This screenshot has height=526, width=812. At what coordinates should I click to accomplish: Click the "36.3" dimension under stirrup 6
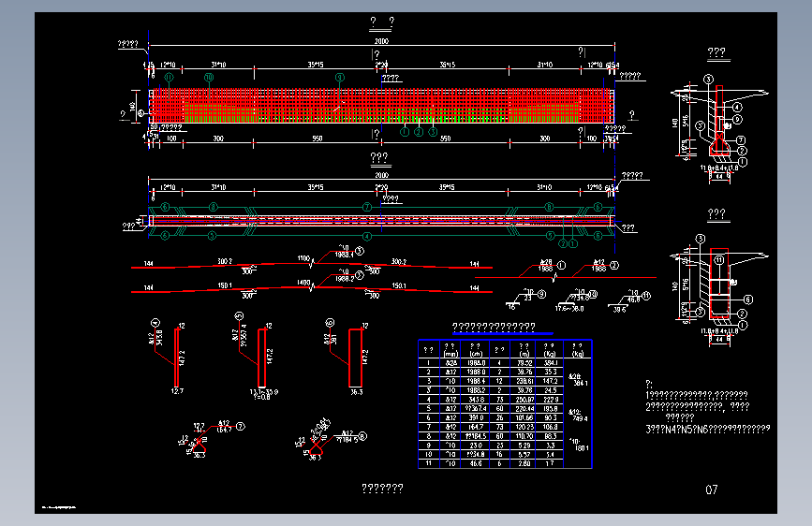pyautogui.click(x=356, y=392)
